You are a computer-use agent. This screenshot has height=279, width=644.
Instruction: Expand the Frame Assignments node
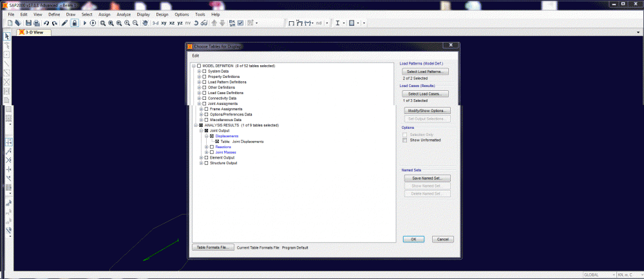point(201,110)
